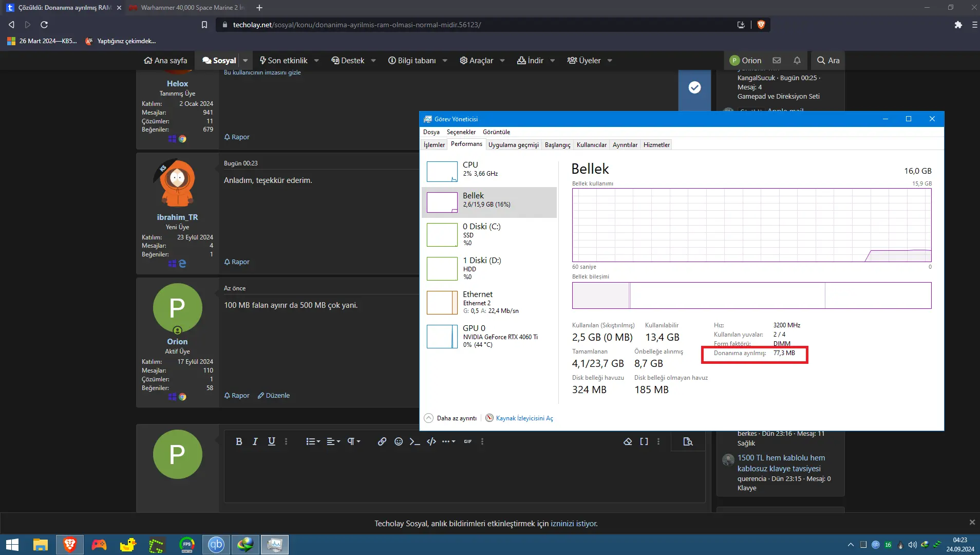
Task: Open text alignment dropdown in the editor
Action: 333,441
